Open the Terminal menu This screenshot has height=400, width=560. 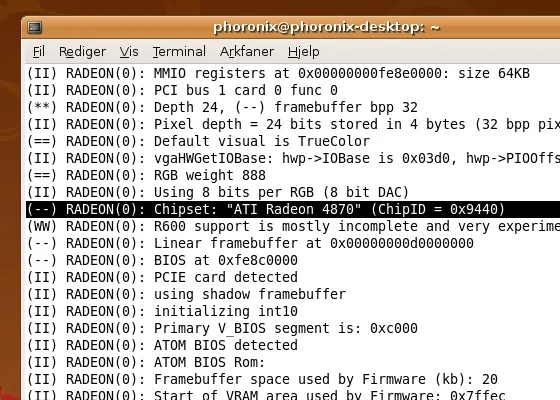(179, 52)
